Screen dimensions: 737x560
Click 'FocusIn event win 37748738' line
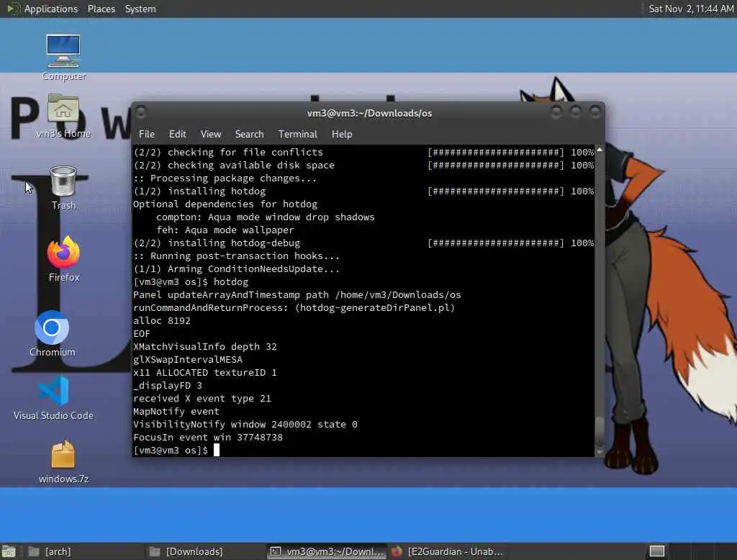pos(208,438)
